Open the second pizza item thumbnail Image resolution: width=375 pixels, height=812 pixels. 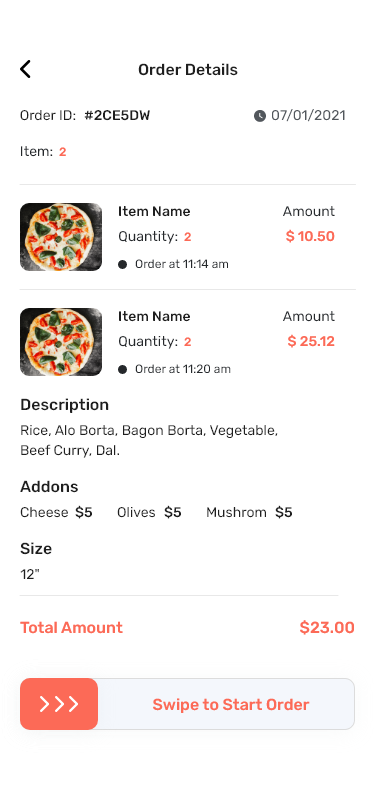[61, 342]
